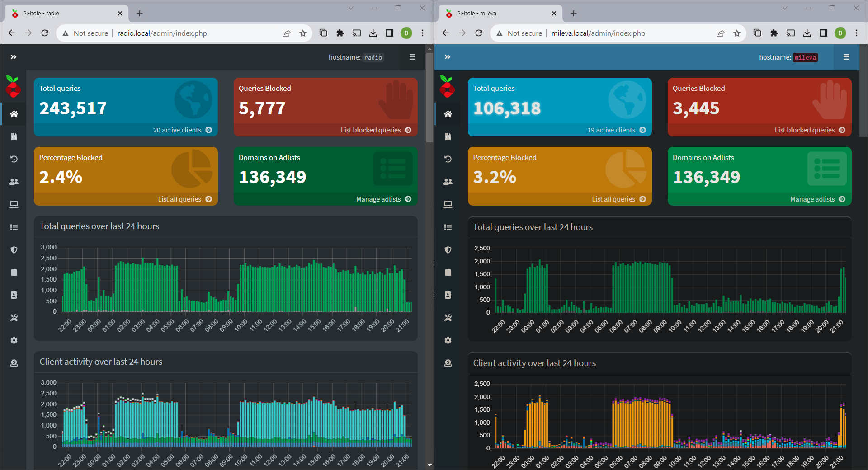
Task: Open Dashboard home icon in radio sidebar
Action: [14, 114]
